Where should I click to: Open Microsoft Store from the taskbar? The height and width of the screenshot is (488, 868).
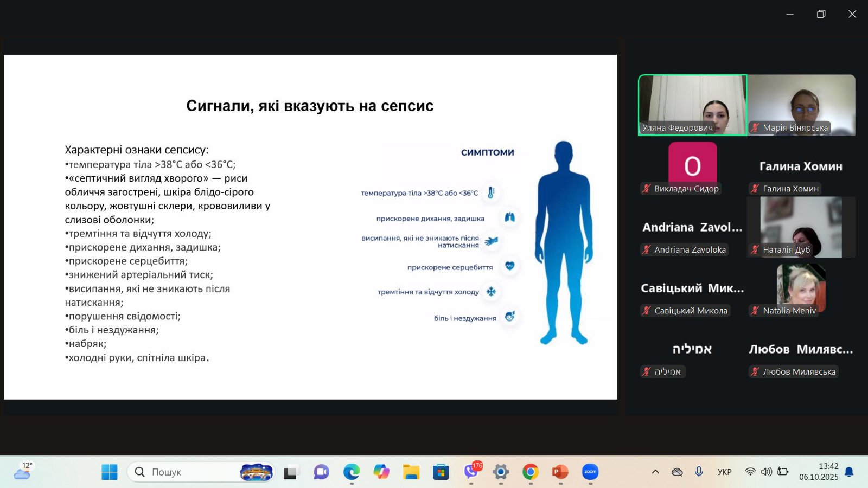coord(441,472)
